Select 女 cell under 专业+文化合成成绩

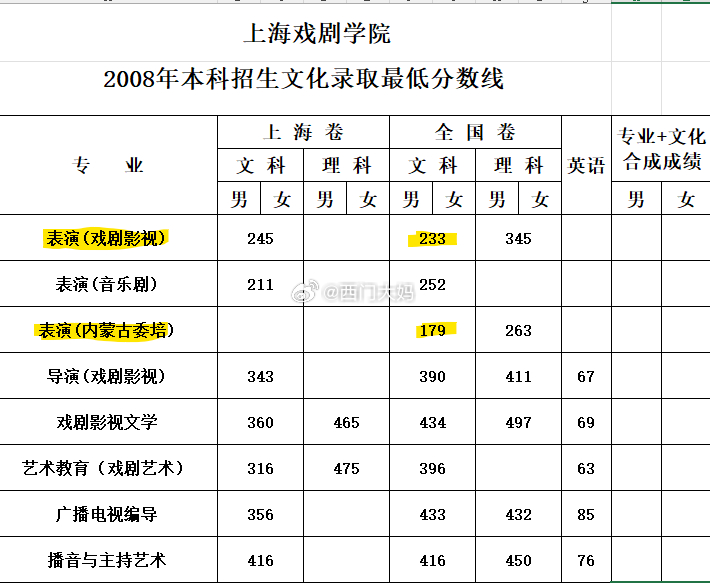point(686,198)
